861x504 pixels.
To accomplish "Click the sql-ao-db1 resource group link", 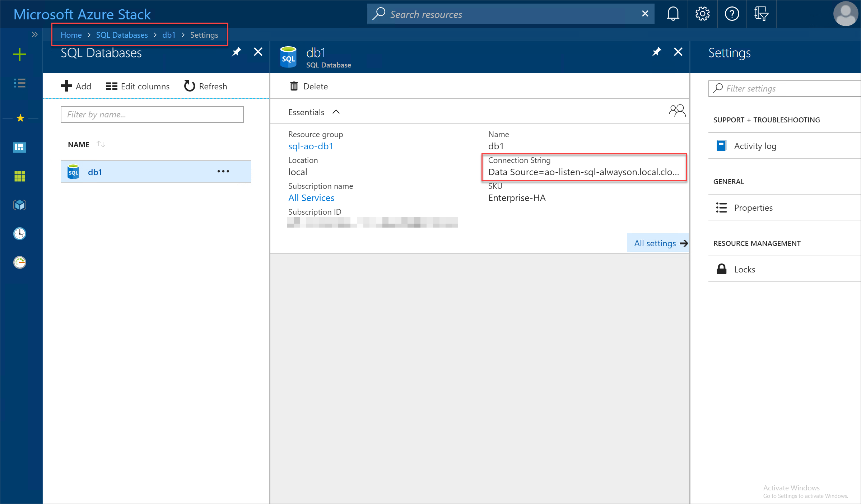I will [310, 146].
